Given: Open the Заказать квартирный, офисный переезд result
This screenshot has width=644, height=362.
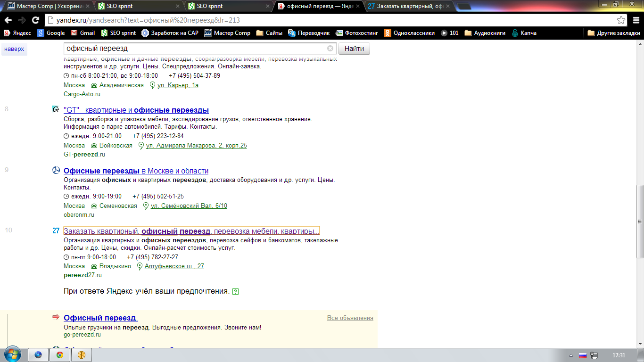Looking at the screenshot, I should coord(191,231).
